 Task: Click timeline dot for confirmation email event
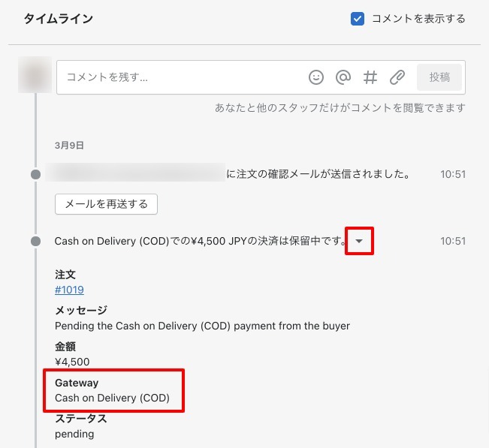pos(36,174)
